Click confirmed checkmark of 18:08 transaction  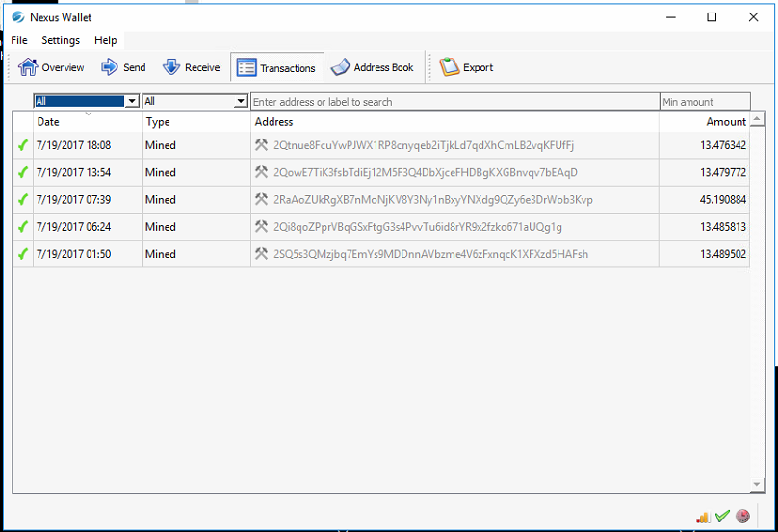click(x=23, y=145)
